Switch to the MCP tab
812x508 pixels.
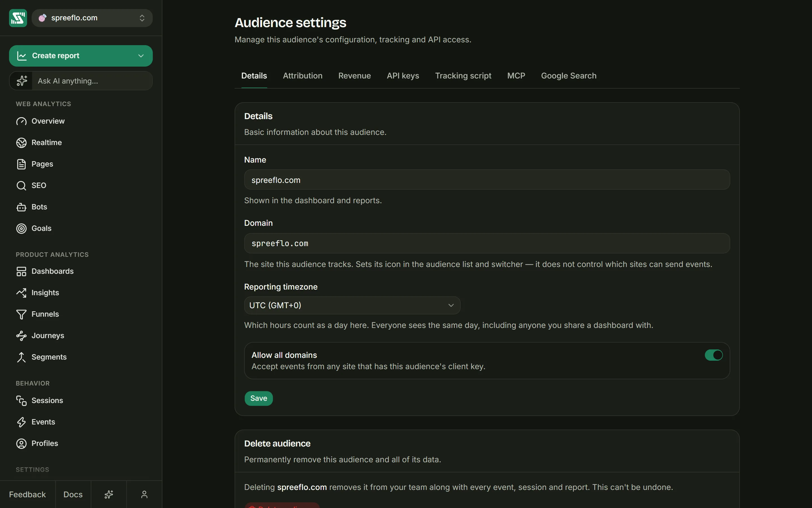[x=516, y=76]
